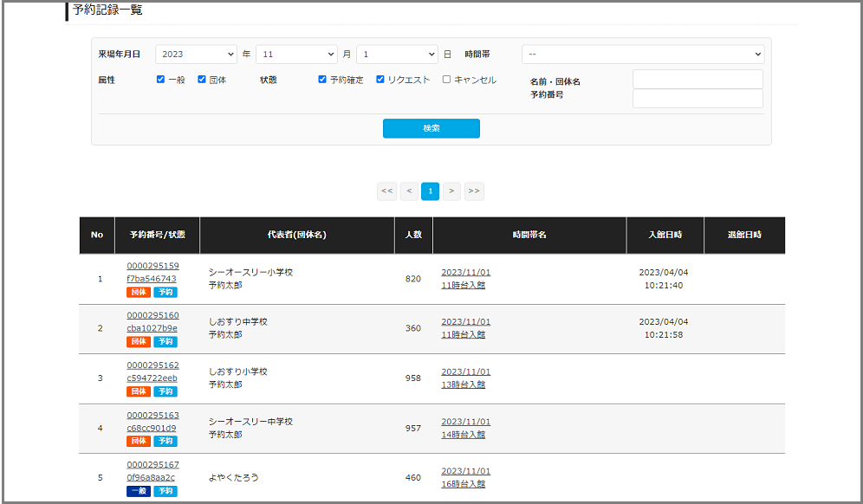Toggle the 予約確定 status checkbox

pos(322,80)
